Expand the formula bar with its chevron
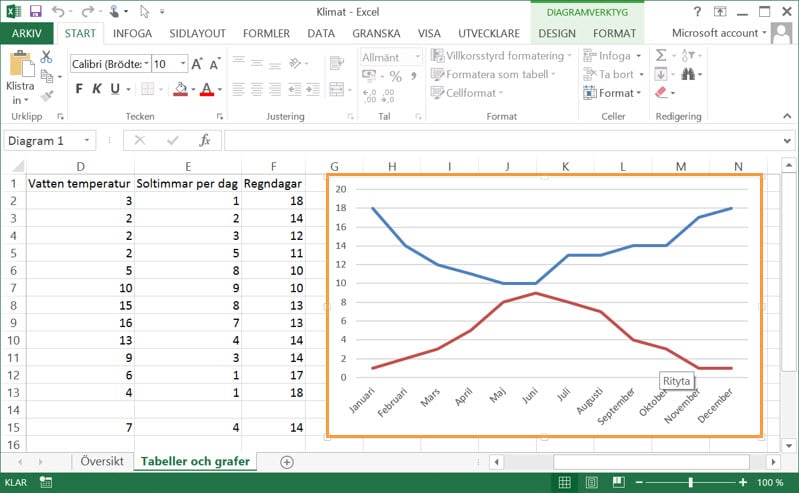The image size is (799, 493). [x=787, y=141]
